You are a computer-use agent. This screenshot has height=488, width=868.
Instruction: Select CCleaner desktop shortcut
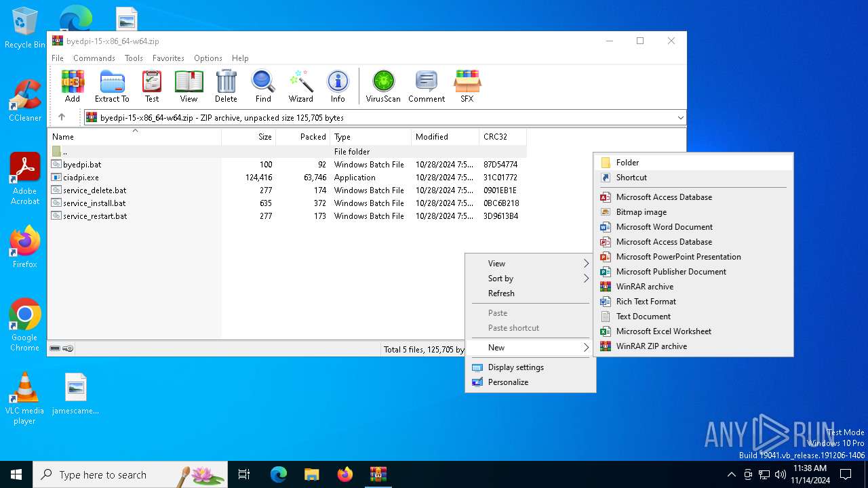[25, 101]
